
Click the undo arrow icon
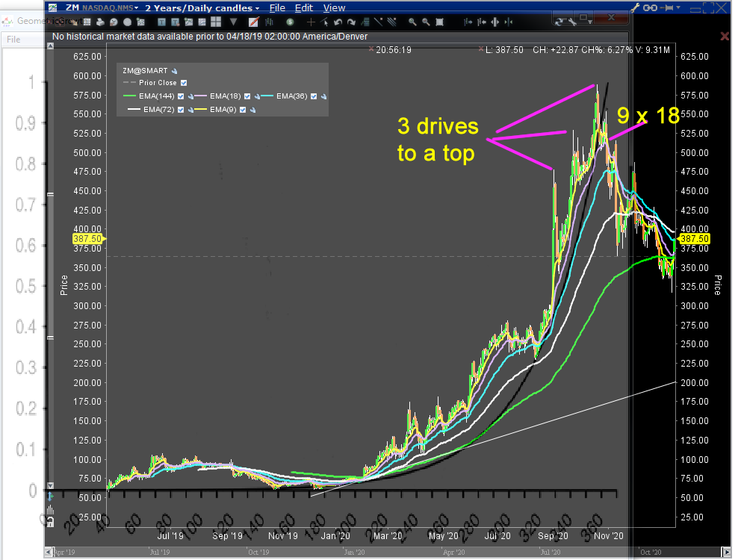tap(338, 22)
